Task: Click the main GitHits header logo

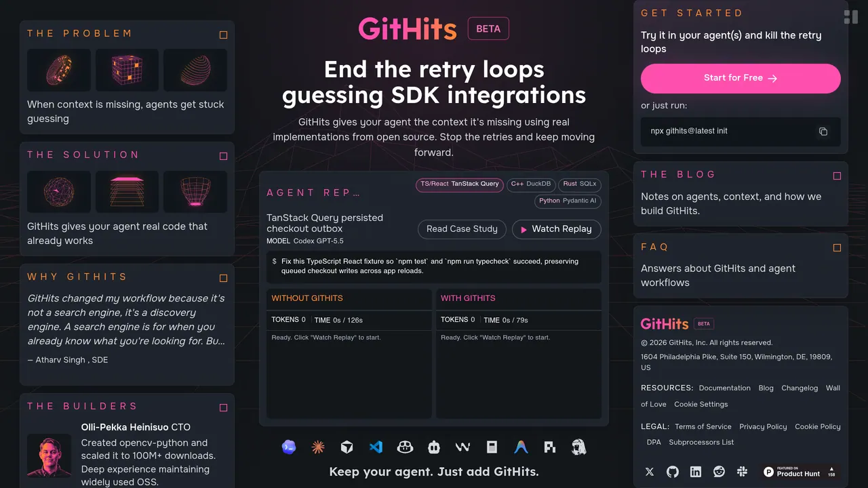Action: click(408, 28)
